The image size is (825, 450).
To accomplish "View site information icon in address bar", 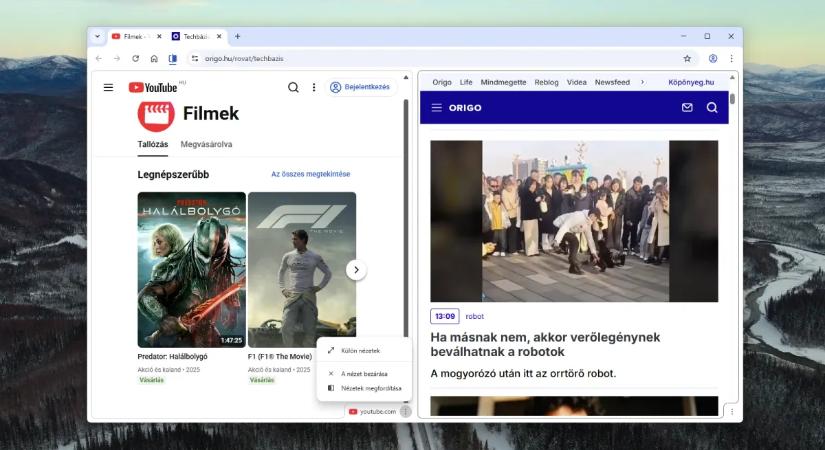I will click(x=195, y=58).
